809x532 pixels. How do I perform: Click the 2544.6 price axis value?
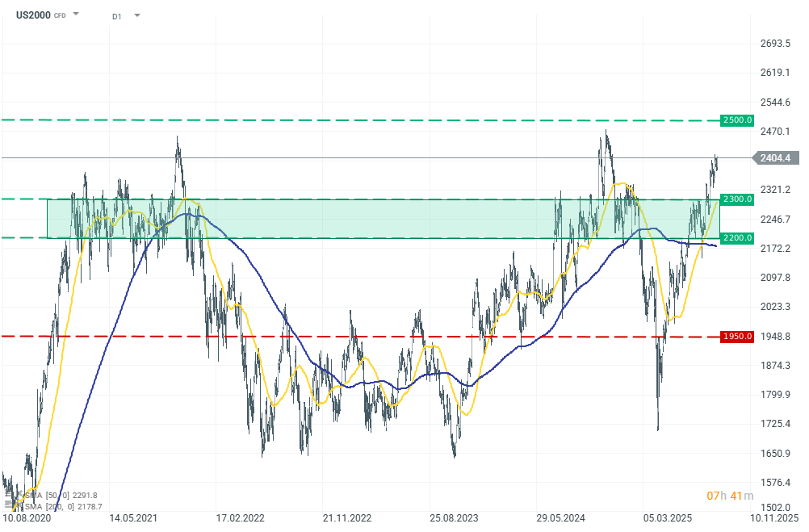pyautogui.click(x=775, y=103)
